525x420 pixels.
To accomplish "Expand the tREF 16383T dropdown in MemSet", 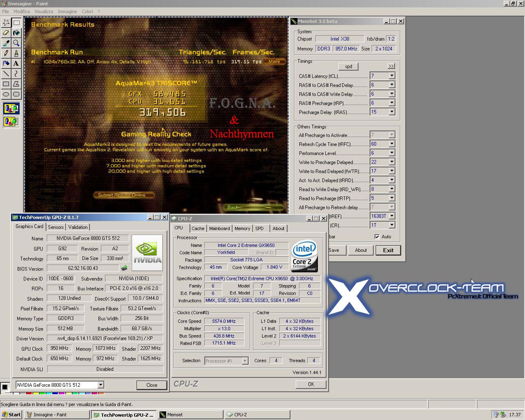I will pos(392,216).
